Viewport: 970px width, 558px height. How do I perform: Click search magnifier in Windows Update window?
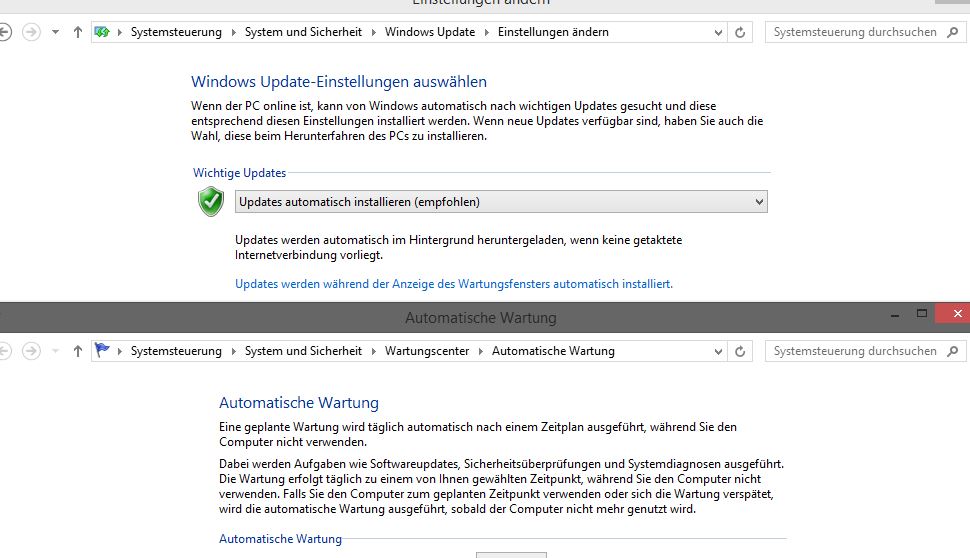[953, 32]
